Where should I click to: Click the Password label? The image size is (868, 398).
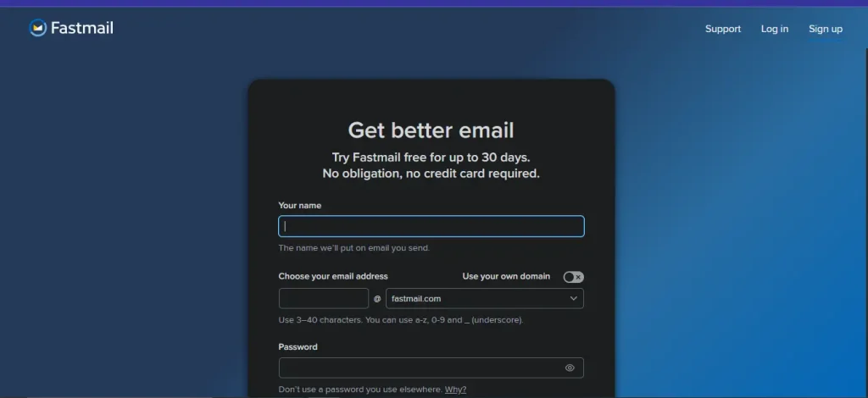click(x=298, y=346)
